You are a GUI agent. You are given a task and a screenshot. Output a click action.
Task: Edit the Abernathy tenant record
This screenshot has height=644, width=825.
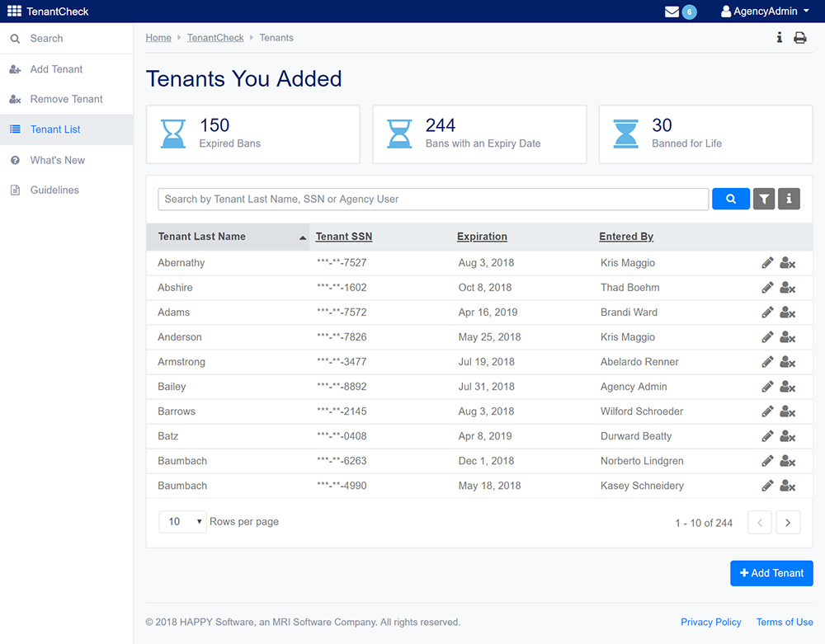(767, 263)
